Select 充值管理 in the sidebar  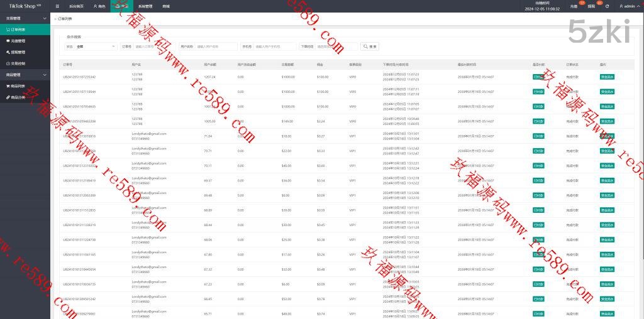[x=25, y=41]
